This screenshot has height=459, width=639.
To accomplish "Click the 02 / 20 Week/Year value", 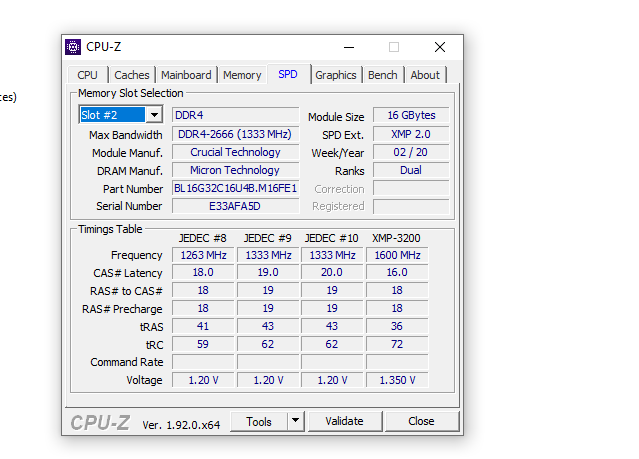I will [x=411, y=152].
